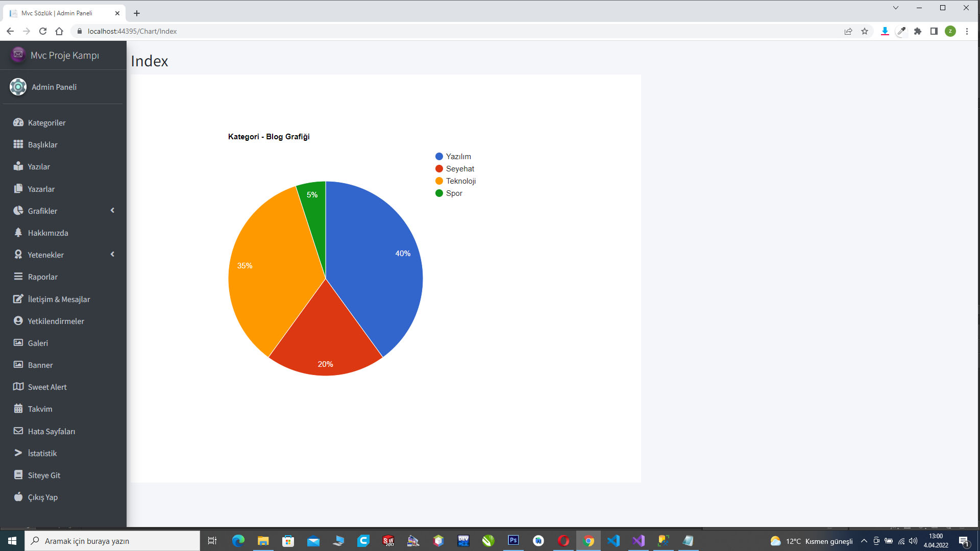Click the Çıkış Yap apple icon
Screen dimensions: 980x551
pyautogui.click(x=18, y=497)
